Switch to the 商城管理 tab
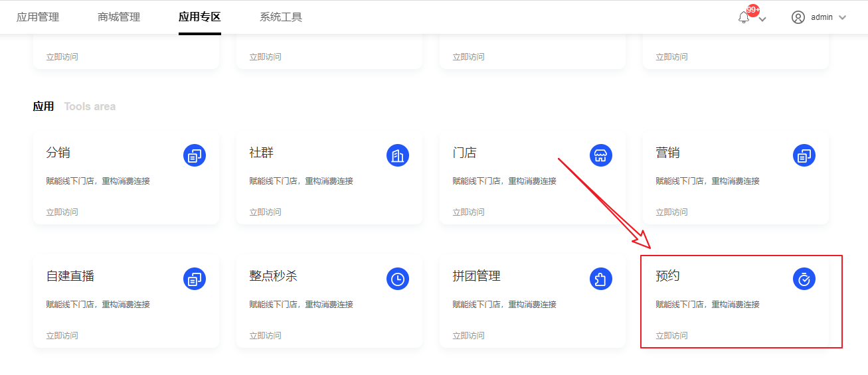Image resolution: width=868 pixels, height=375 pixels. click(x=119, y=17)
